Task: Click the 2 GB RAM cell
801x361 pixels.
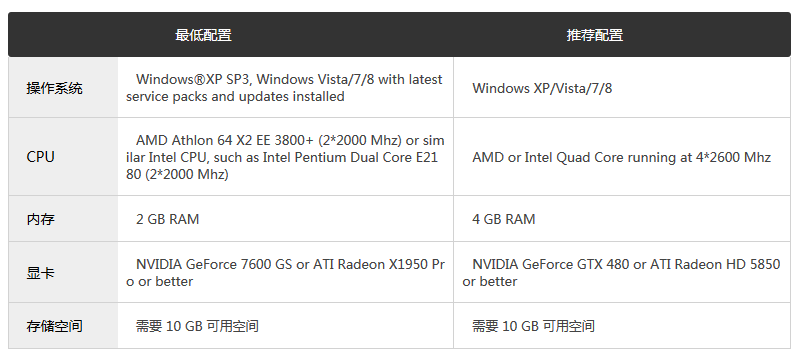Action: coord(286,219)
